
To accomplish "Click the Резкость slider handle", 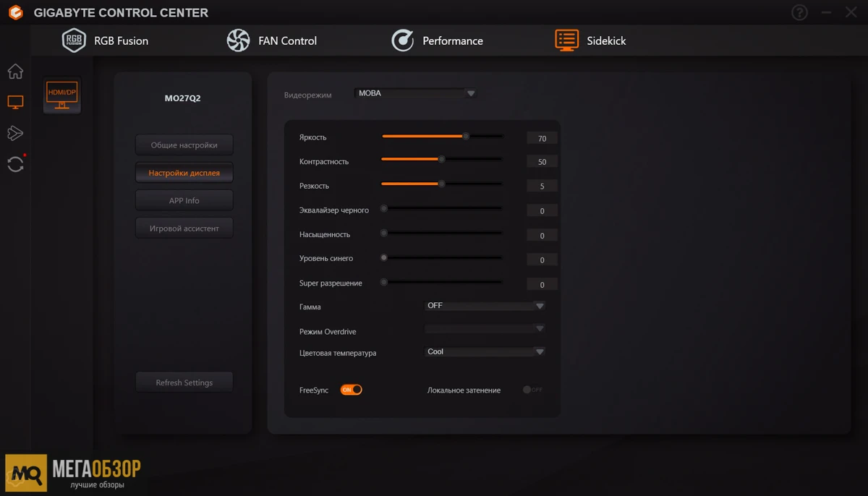I will (441, 184).
